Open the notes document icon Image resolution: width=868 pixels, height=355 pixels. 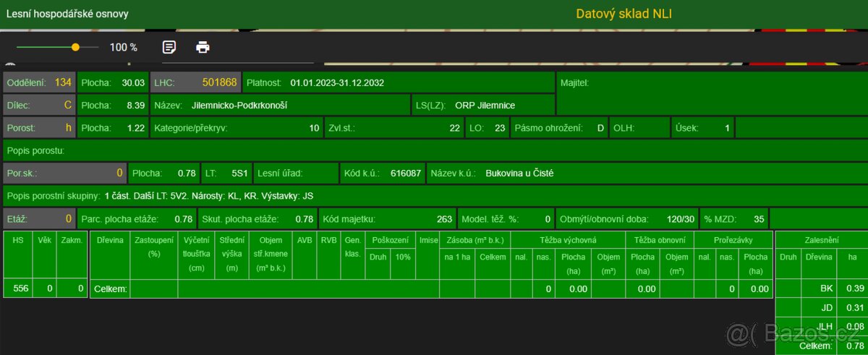pos(169,47)
